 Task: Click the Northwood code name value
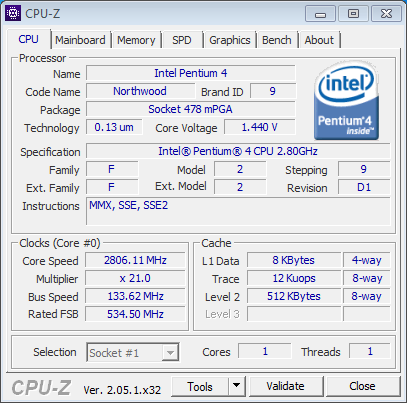coord(140,91)
